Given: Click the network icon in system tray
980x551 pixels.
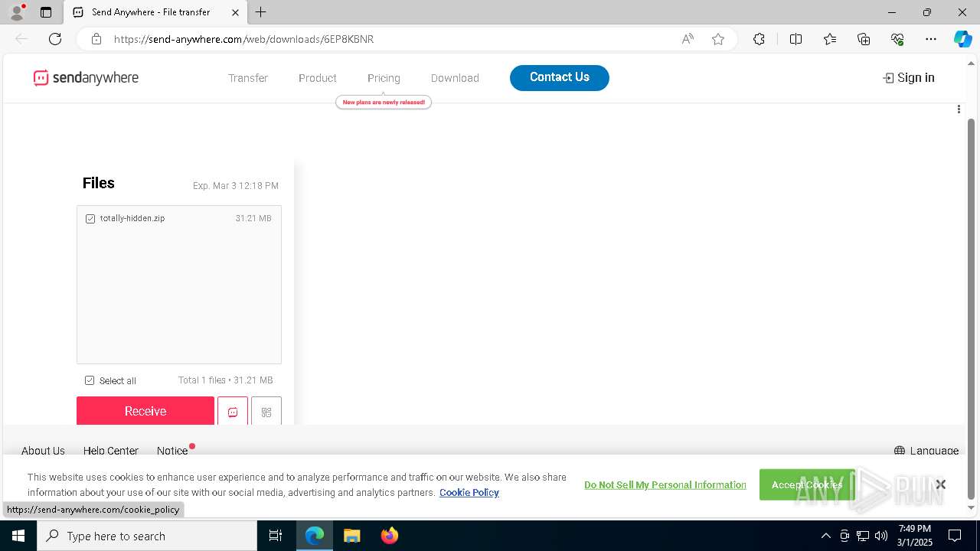Looking at the screenshot, I should point(863,536).
